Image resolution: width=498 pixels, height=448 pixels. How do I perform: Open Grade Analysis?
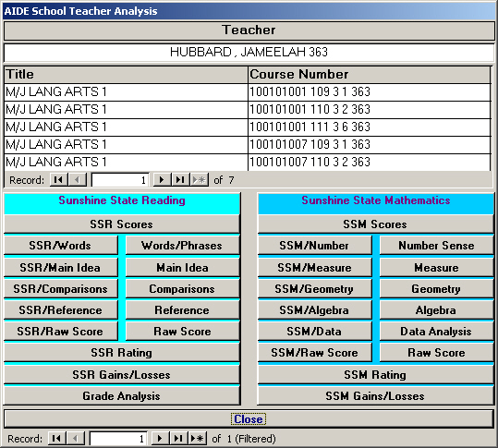click(122, 396)
